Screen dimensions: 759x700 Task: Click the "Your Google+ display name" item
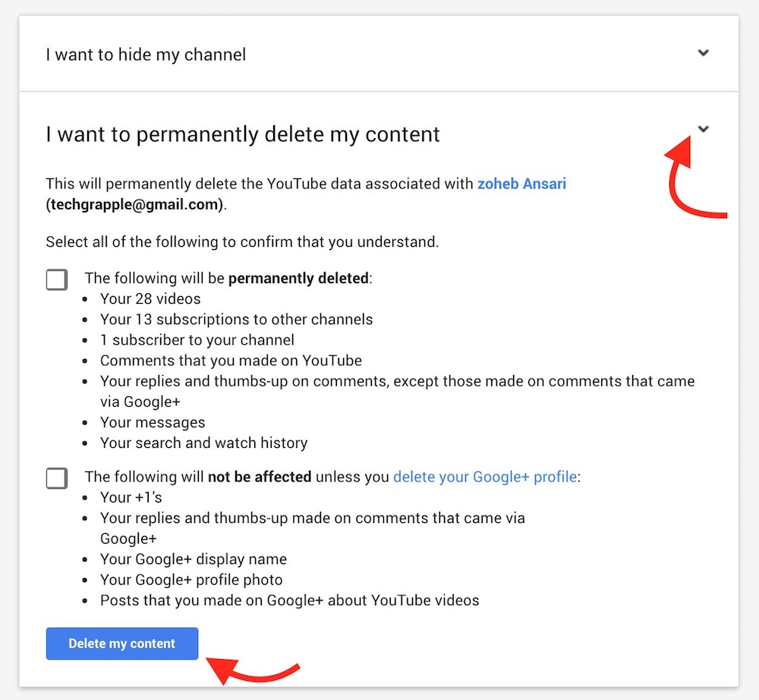pyautogui.click(x=194, y=560)
